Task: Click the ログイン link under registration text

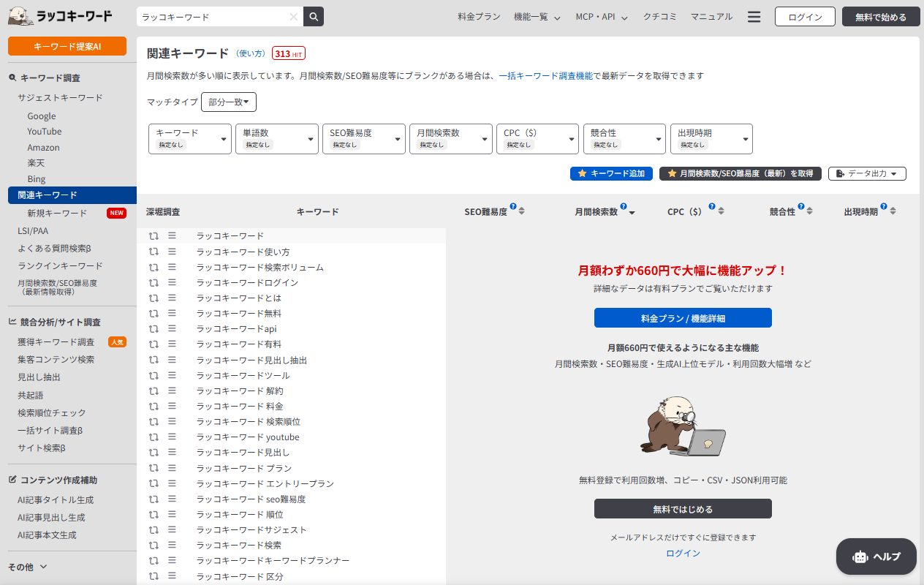Action: click(x=683, y=554)
